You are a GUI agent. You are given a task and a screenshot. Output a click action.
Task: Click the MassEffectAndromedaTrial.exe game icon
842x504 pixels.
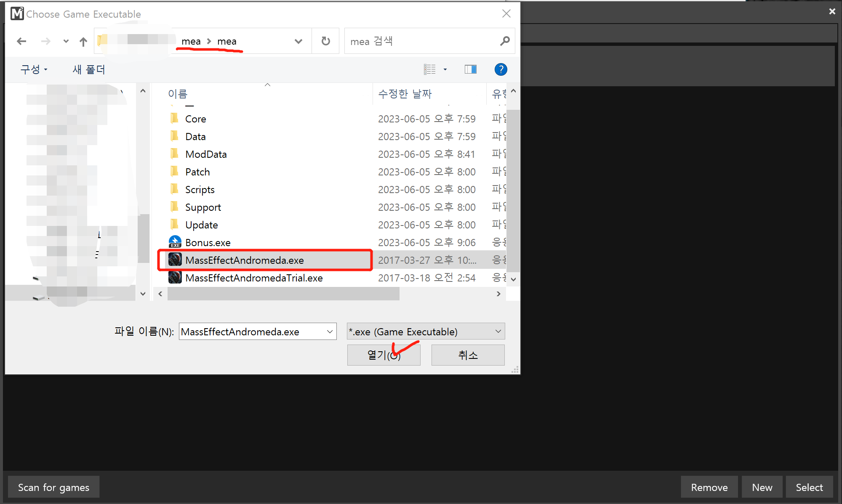click(x=175, y=277)
